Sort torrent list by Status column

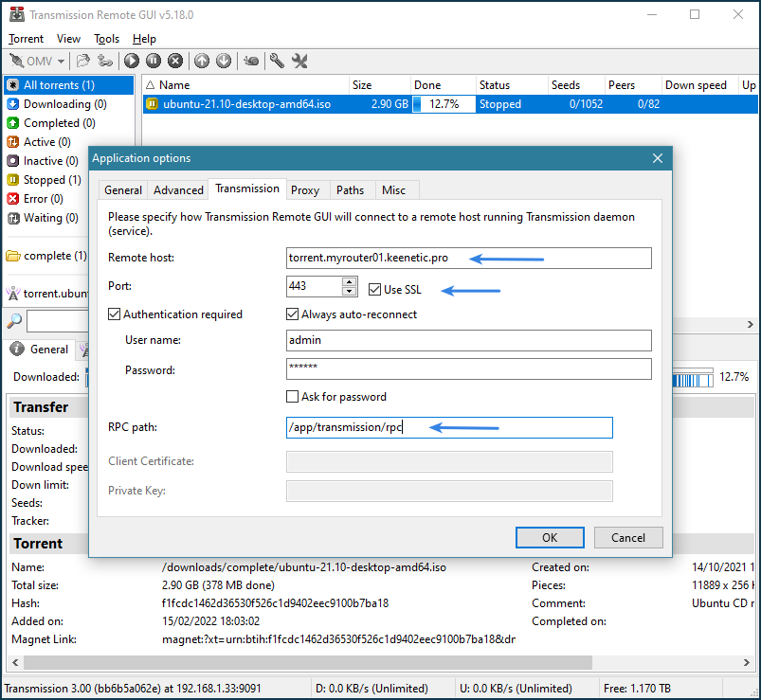512,85
